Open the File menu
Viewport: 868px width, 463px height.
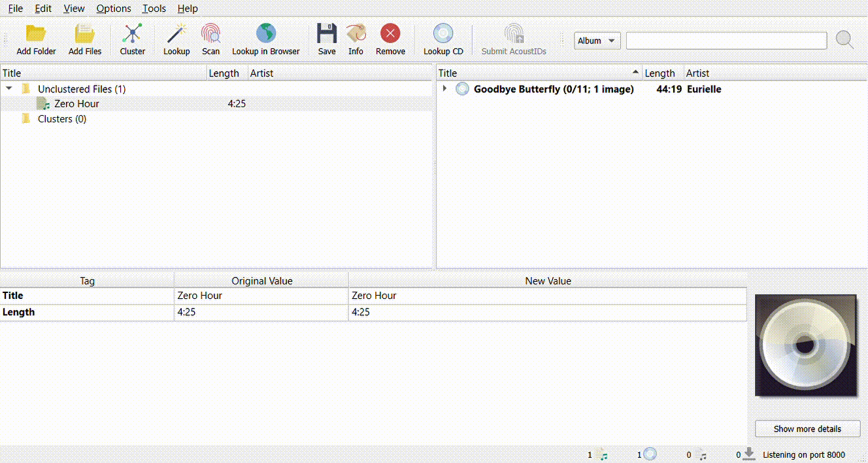pos(16,9)
